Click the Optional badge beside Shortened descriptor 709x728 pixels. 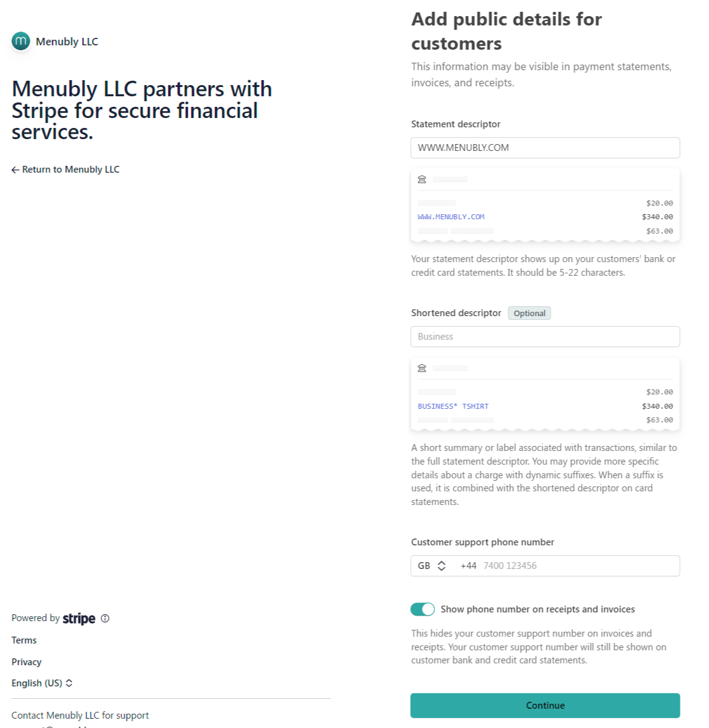tap(529, 314)
